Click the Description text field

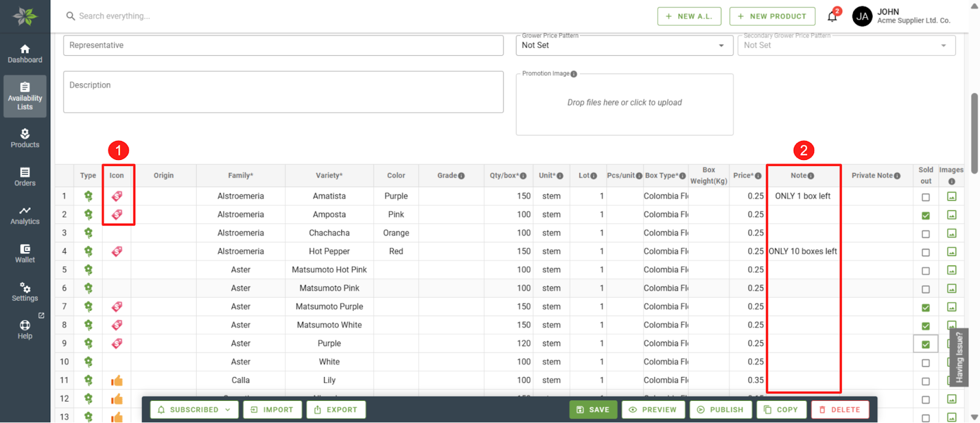283,92
